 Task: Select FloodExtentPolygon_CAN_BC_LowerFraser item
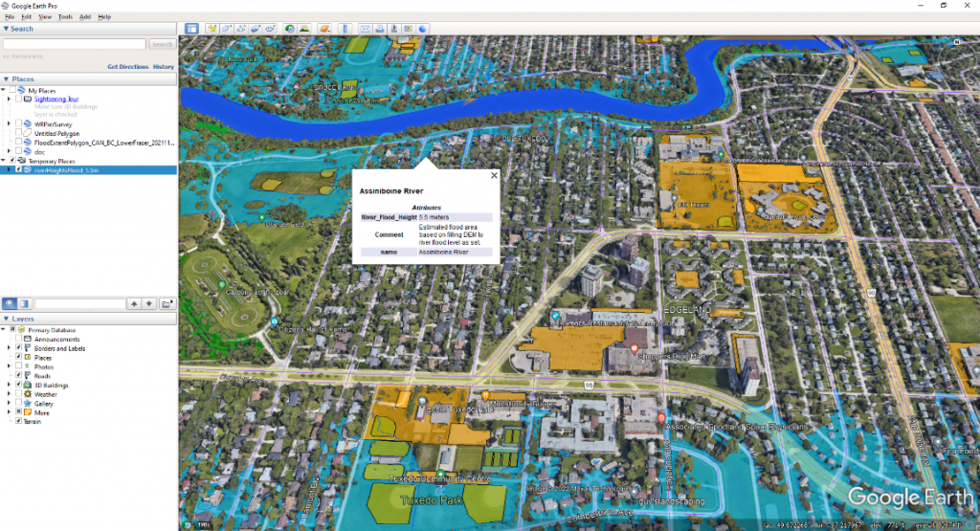[103, 143]
